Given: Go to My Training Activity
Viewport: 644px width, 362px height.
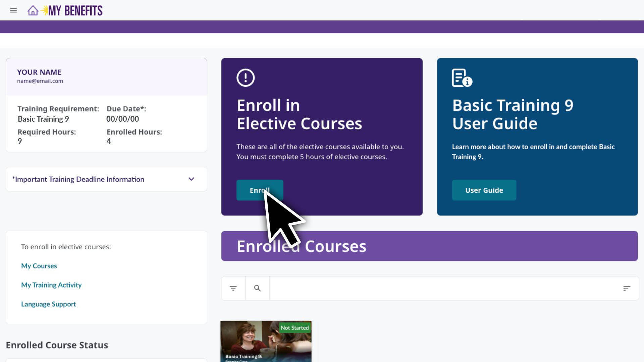Looking at the screenshot, I should pyautogui.click(x=51, y=285).
